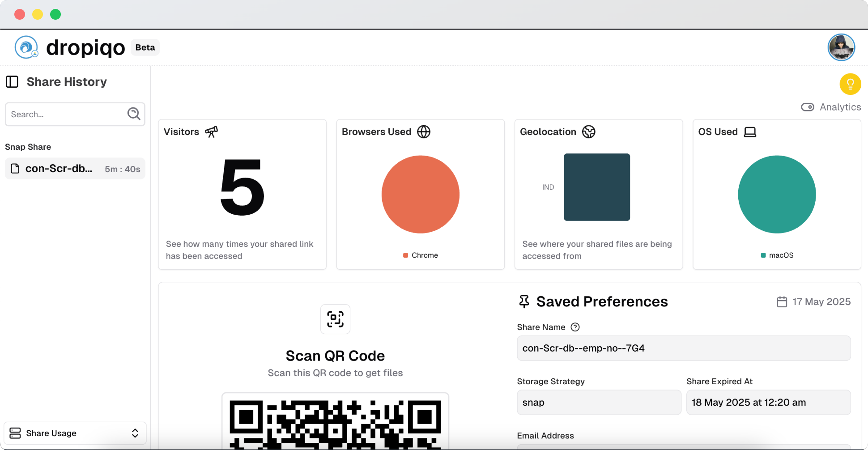Click the dropiqo brand name
Image resolution: width=868 pixels, height=450 pixels.
85,47
